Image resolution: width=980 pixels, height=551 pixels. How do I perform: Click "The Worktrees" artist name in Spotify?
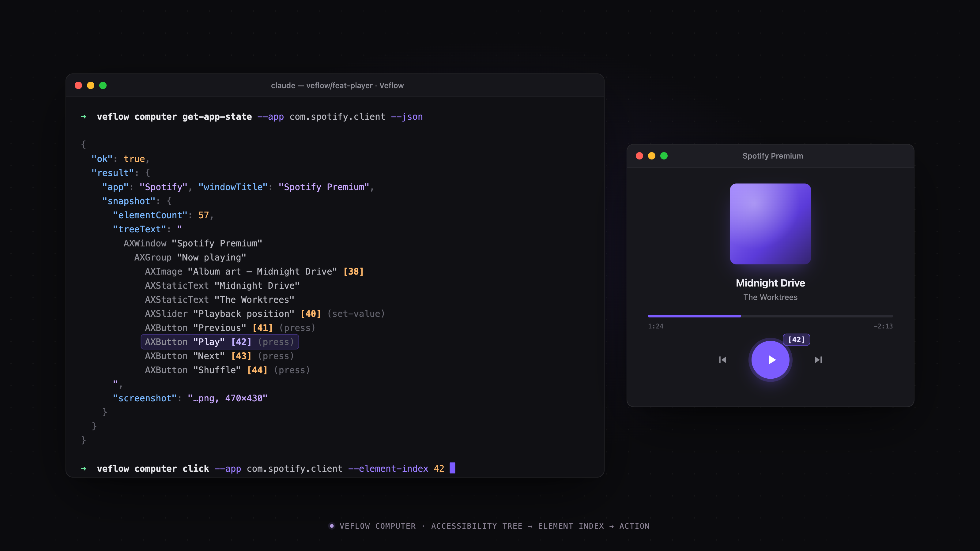tap(771, 297)
